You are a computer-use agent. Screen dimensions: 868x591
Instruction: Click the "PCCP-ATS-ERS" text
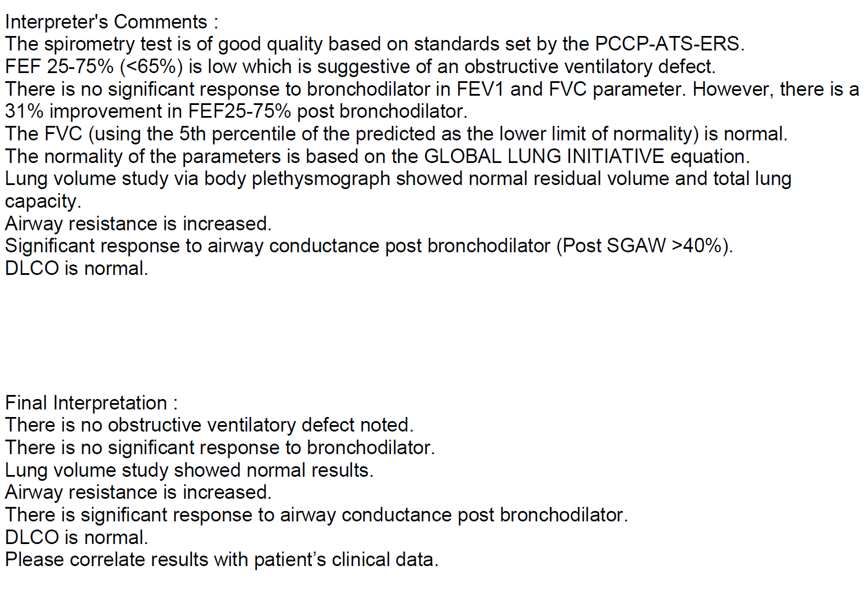tap(669, 44)
